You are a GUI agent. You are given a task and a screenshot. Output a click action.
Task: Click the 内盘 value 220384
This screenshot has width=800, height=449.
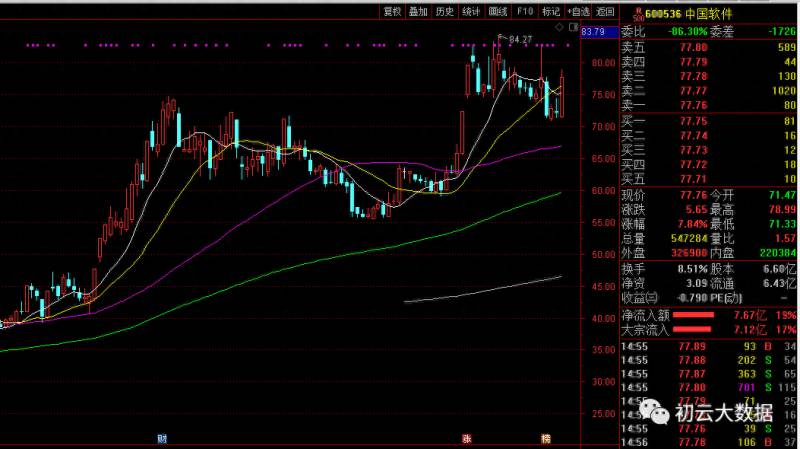778,253
